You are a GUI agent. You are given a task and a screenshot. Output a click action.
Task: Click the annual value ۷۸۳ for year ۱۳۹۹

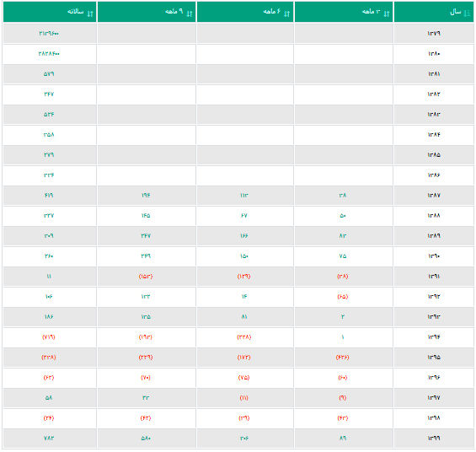(x=49, y=438)
